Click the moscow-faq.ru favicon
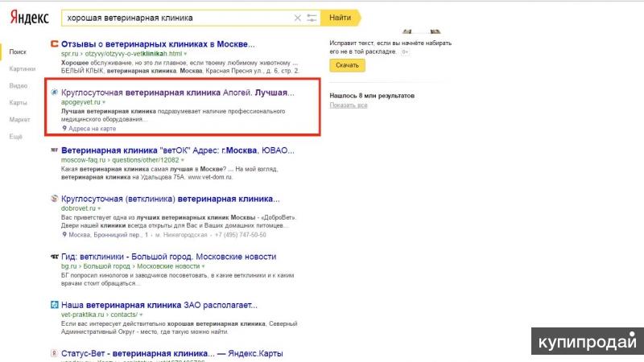The height and width of the screenshot is (362, 644). click(54, 150)
